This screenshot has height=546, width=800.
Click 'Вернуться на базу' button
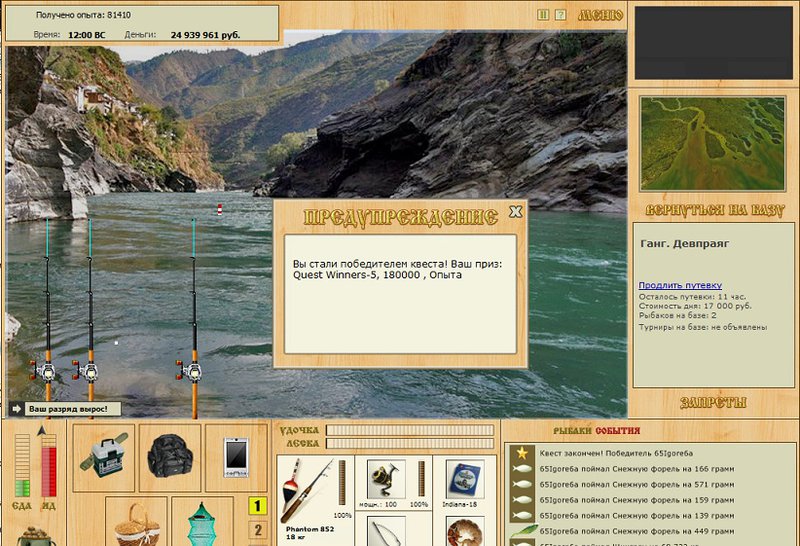pos(714,210)
